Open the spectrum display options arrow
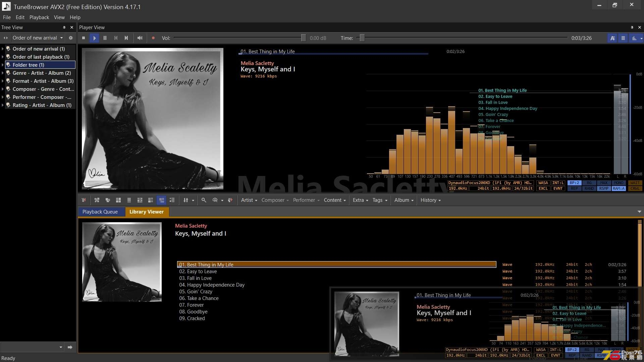Image resolution: width=644 pixels, height=362 pixels. [641, 38]
